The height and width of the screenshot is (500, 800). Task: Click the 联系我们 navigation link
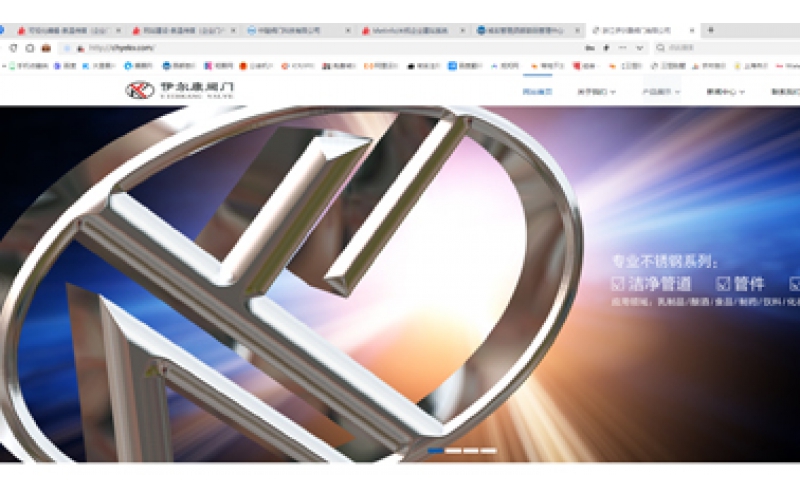click(x=785, y=92)
